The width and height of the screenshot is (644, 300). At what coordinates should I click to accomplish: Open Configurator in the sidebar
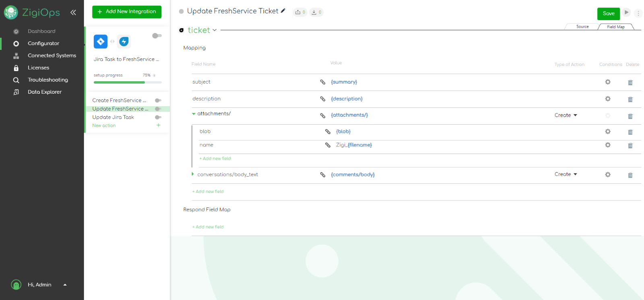[x=43, y=43]
